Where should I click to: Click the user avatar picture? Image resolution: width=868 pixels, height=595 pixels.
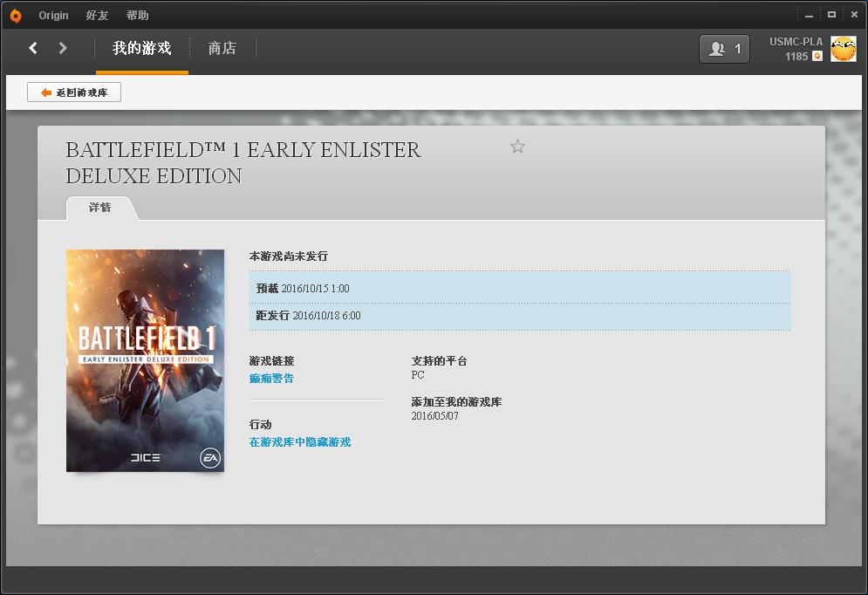[x=843, y=49]
